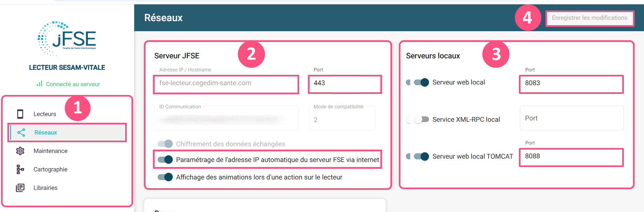Turn off reader action animations display
Screen dimensions: 644x212
pyautogui.click(x=165, y=177)
